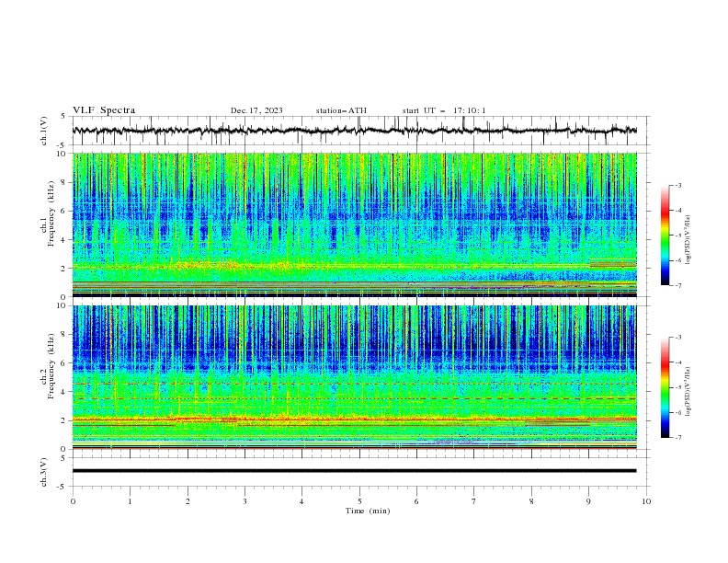Viewport: 728px width, 563px height.
Task: Click the "-7" tick on ch.2 color bar
Action: pyautogui.click(x=678, y=438)
